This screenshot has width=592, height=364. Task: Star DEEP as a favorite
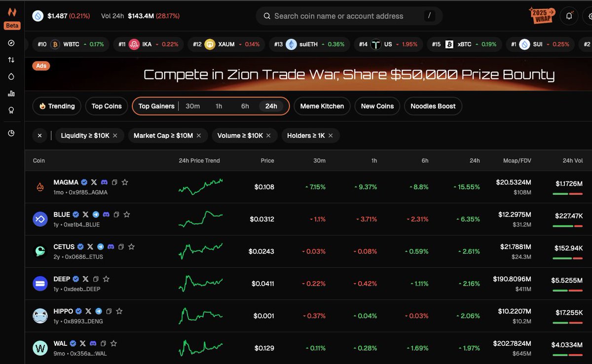pos(106,279)
